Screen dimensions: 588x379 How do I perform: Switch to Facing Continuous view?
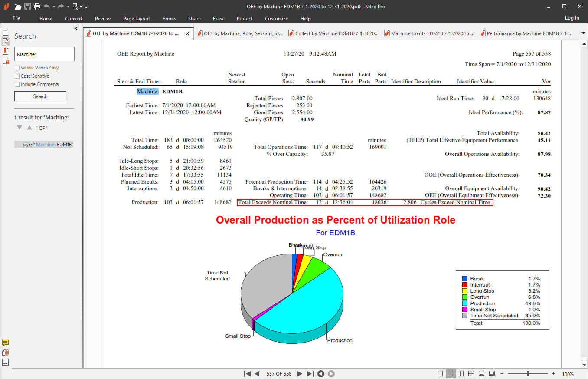[x=471, y=374]
